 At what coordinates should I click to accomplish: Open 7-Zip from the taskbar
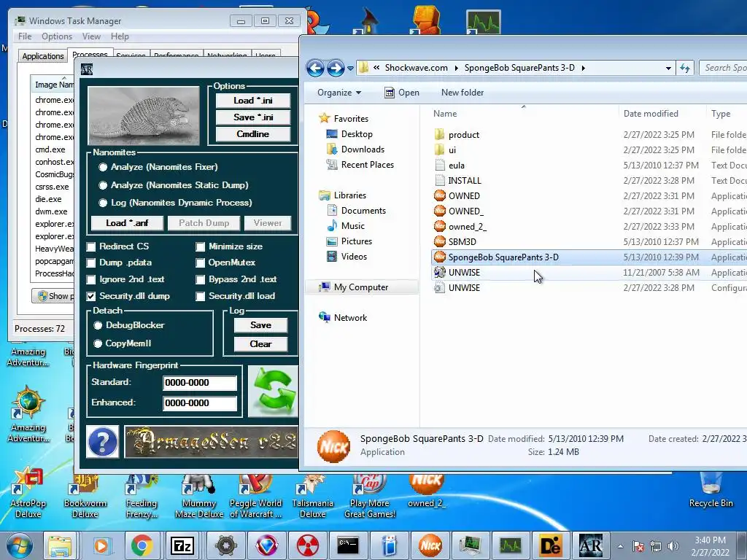pyautogui.click(x=183, y=545)
